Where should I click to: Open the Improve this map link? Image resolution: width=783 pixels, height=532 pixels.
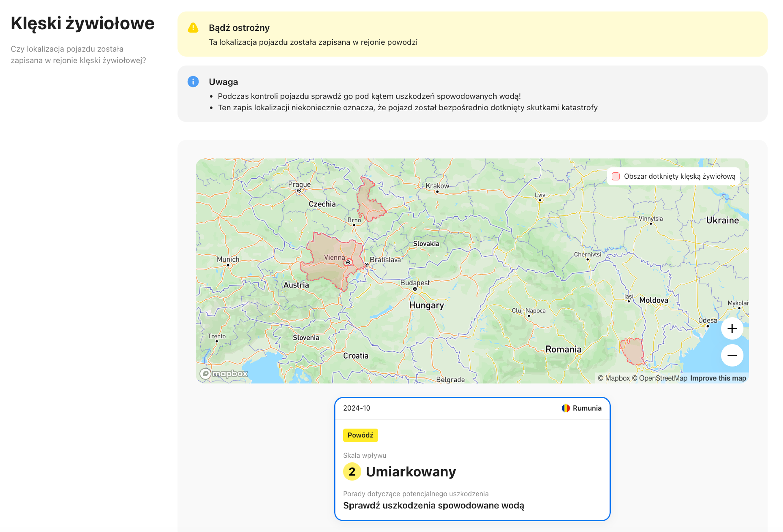(x=718, y=378)
